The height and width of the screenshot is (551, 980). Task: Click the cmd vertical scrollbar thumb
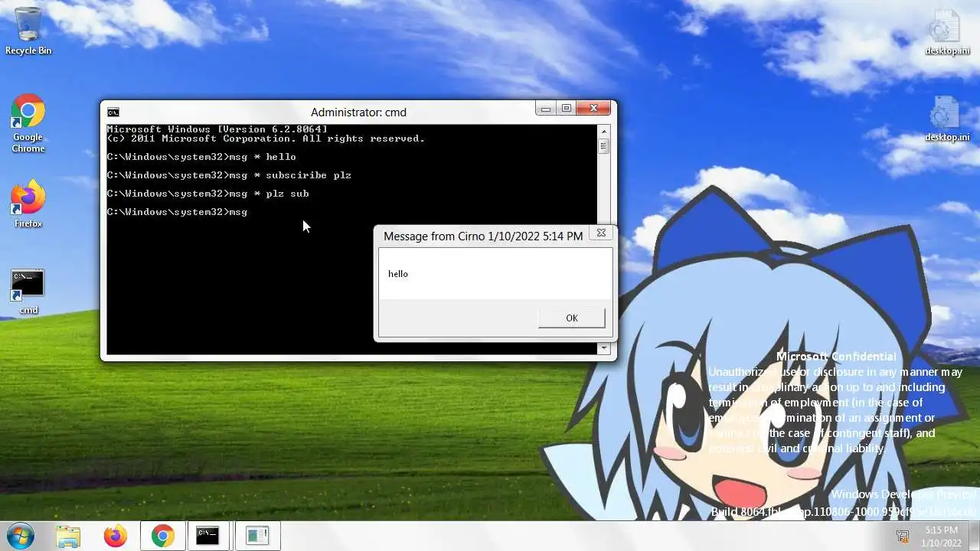point(603,146)
